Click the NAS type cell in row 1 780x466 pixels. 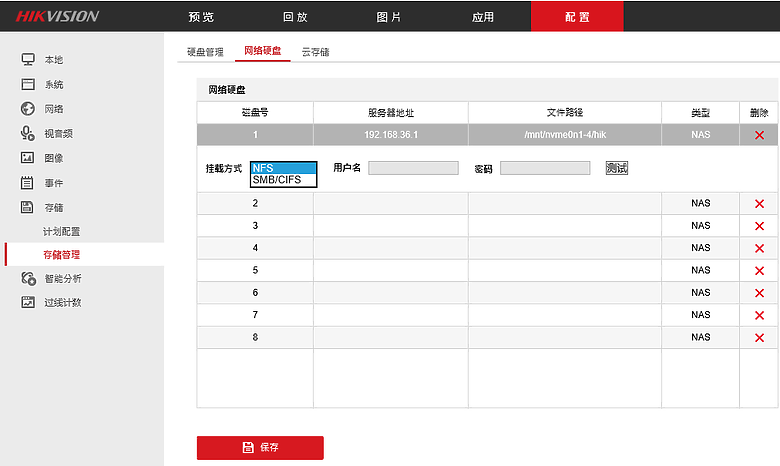click(x=700, y=135)
